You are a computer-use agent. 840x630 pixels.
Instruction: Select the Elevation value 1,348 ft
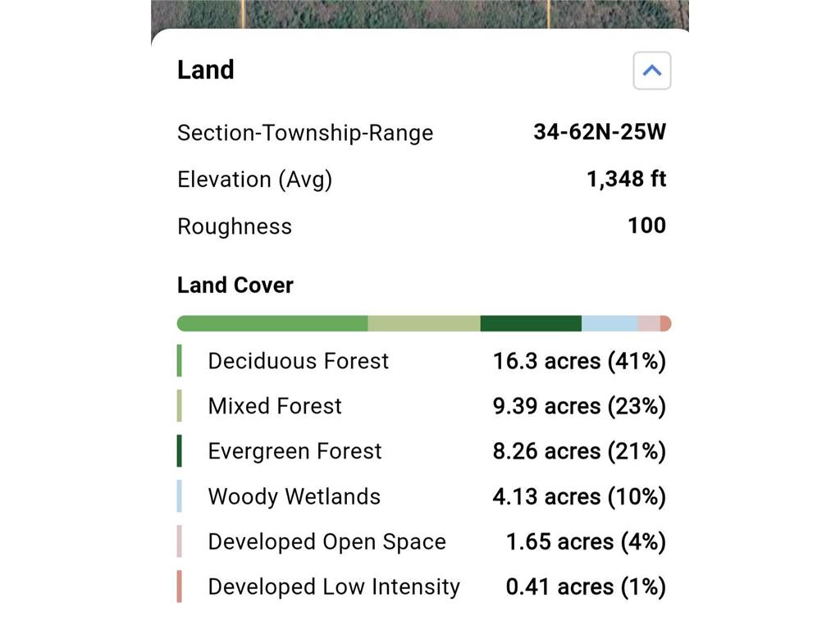626,179
